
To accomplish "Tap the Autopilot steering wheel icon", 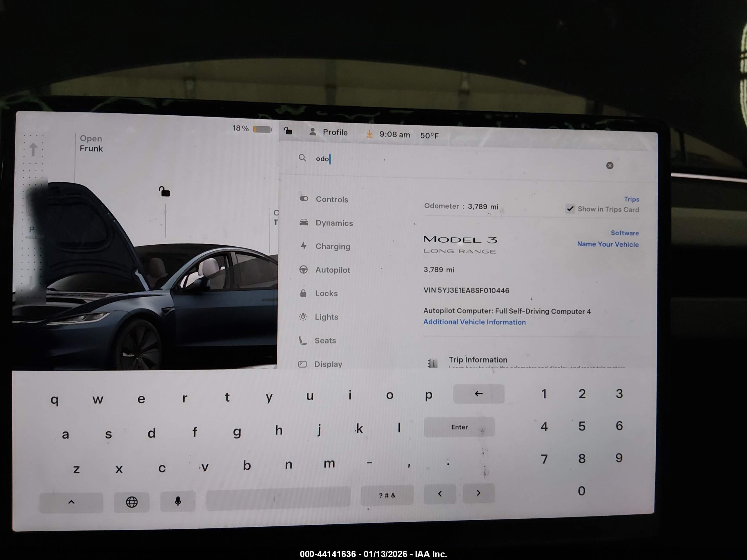I will tap(303, 269).
